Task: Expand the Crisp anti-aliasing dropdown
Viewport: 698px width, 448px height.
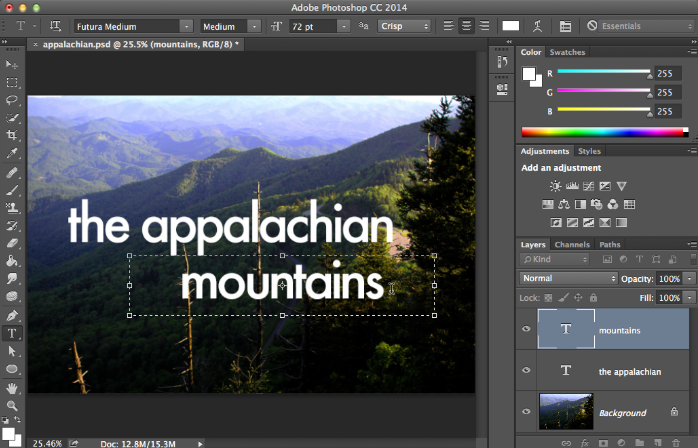Action: [x=404, y=25]
